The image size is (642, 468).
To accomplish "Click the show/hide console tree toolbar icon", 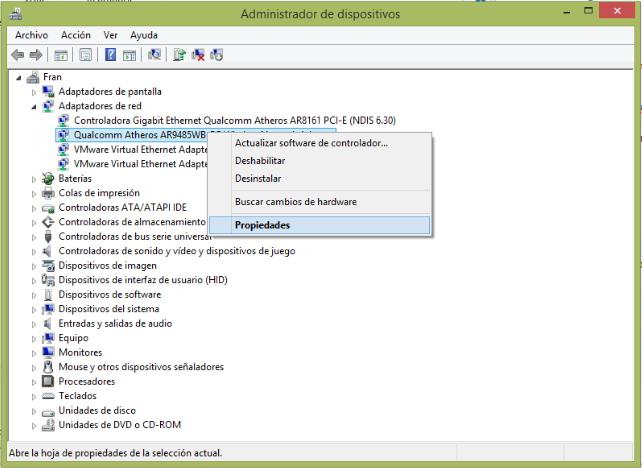I will tap(61, 55).
